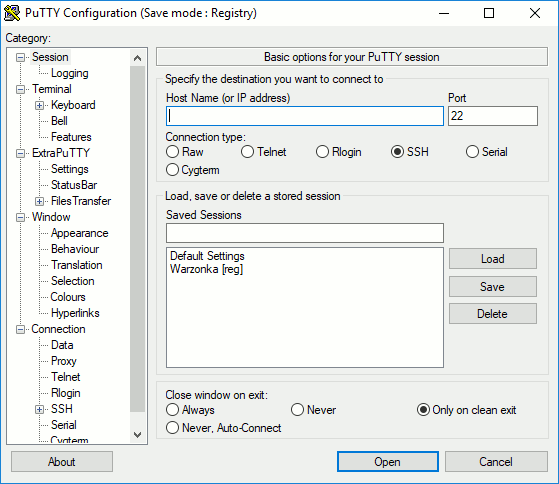Select Never, Auto-Connect option
This screenshot has width=559, height=484.
(224, 428)
